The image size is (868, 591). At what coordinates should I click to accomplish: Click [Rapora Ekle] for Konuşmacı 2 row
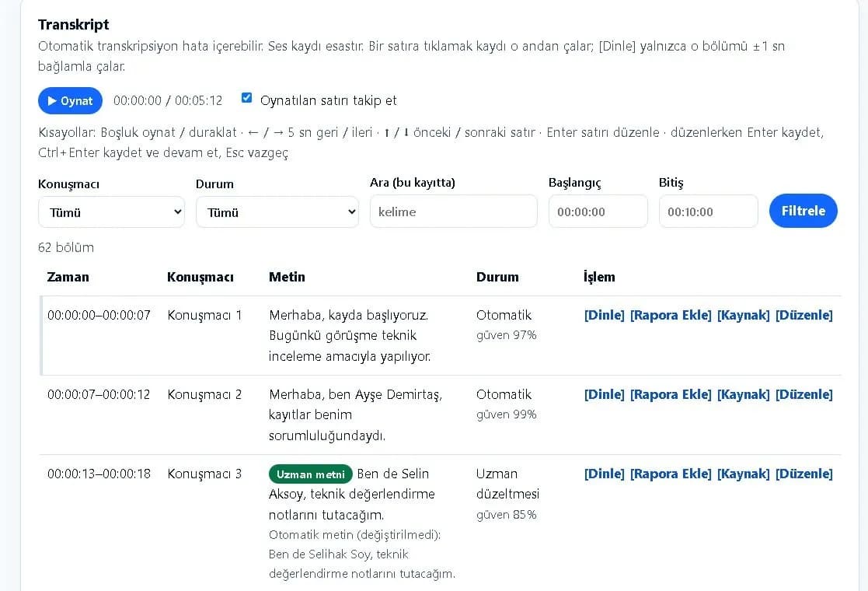pos(671,394)
